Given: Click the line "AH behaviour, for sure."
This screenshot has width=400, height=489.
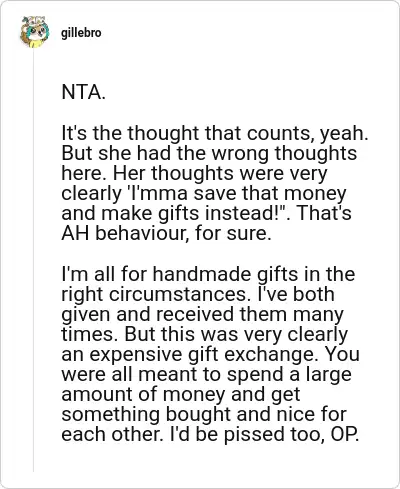Looking at the screenshot, I should 166,233.
